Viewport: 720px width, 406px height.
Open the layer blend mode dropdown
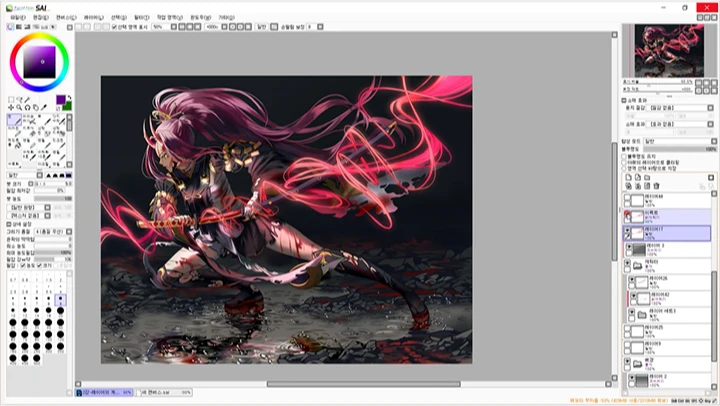pyautogui.click(x=714, y=141)
